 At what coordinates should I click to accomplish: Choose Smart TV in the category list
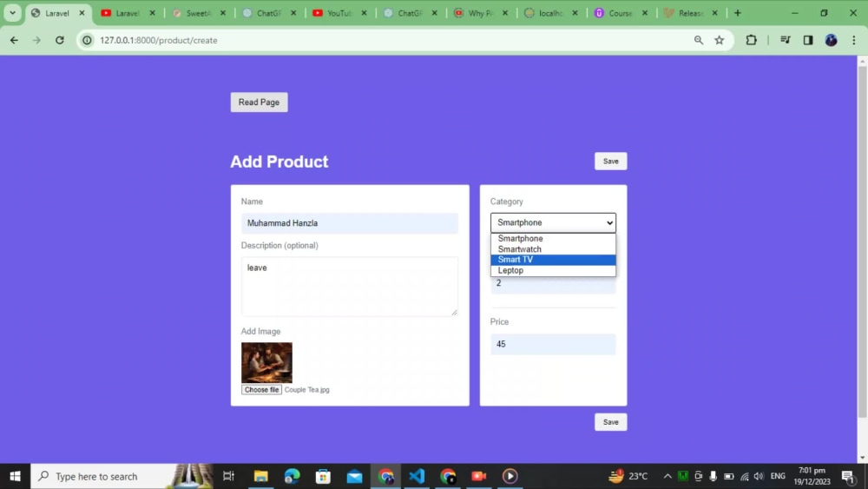tap(553, 260)
